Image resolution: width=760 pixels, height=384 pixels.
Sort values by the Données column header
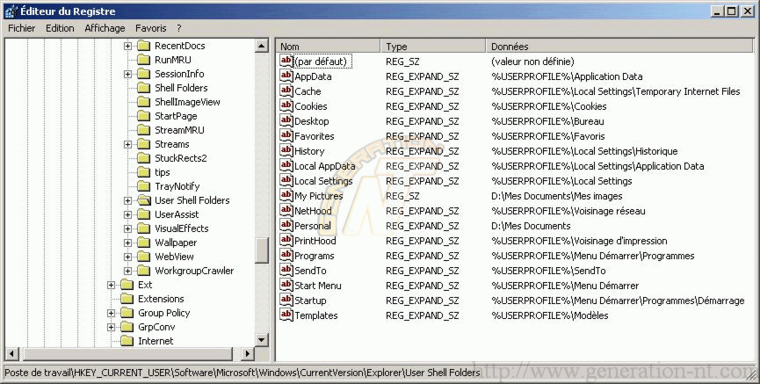point(620,47)
